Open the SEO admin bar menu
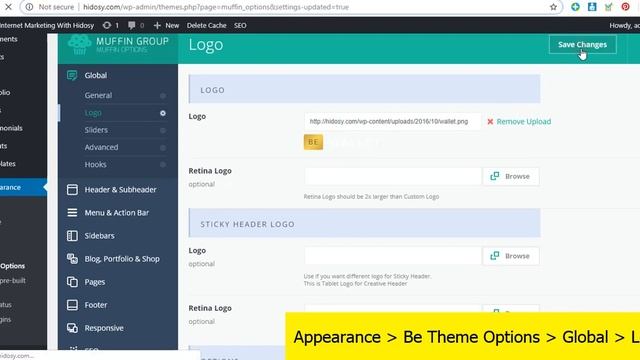Viewport: 640px width, 360px height. tap(240, 25)
